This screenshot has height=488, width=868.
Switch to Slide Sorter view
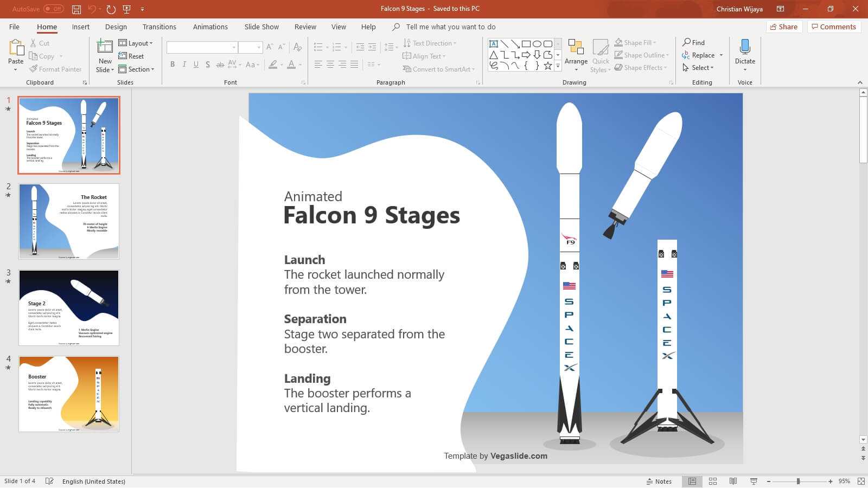point(713,481)
